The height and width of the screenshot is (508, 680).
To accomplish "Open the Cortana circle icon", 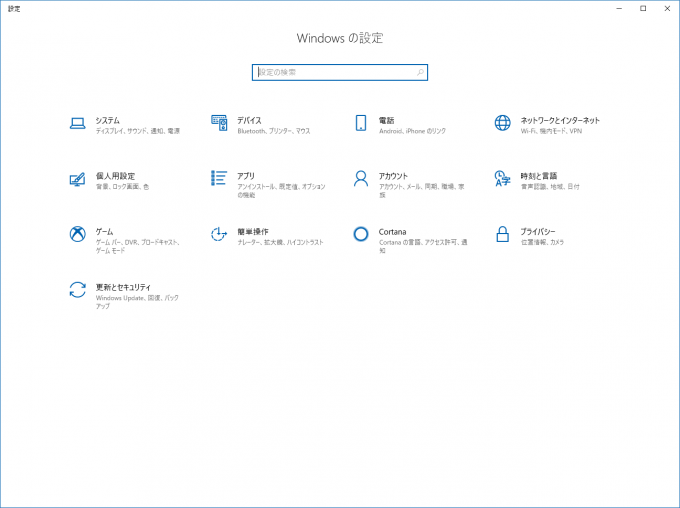I will pyautogui.click(x=361, y=234).
